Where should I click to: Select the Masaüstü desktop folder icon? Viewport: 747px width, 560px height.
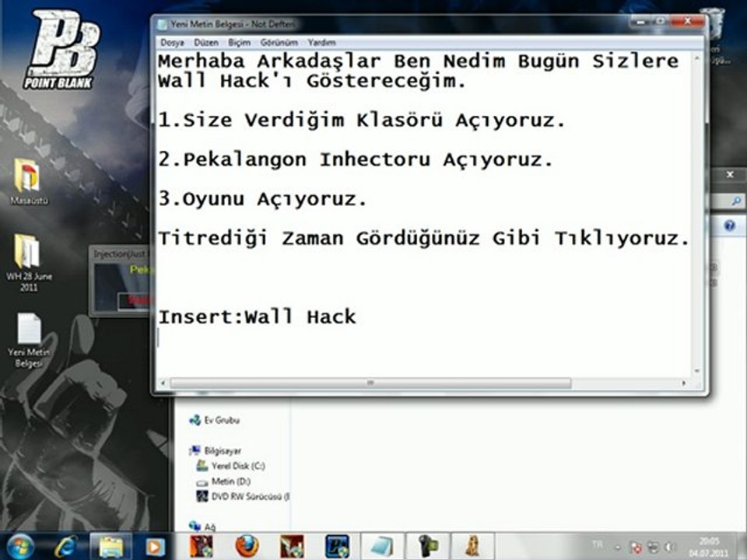coord(28,181)
